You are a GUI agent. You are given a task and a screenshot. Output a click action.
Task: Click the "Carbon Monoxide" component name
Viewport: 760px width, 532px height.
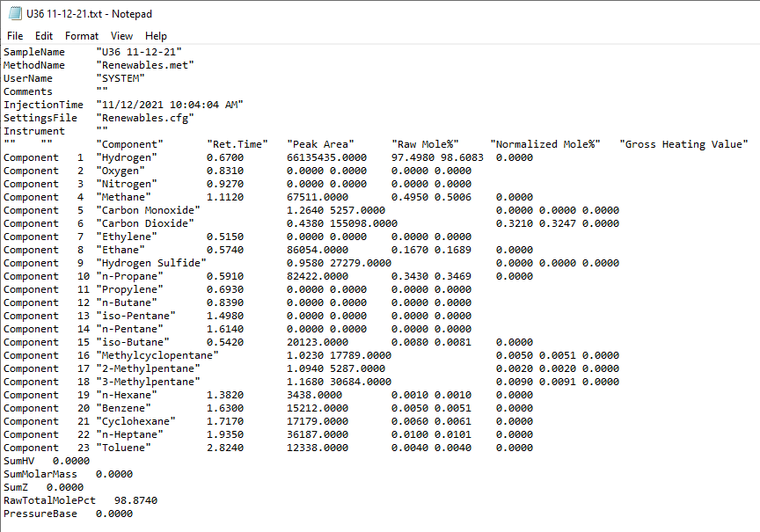[148, 210]
